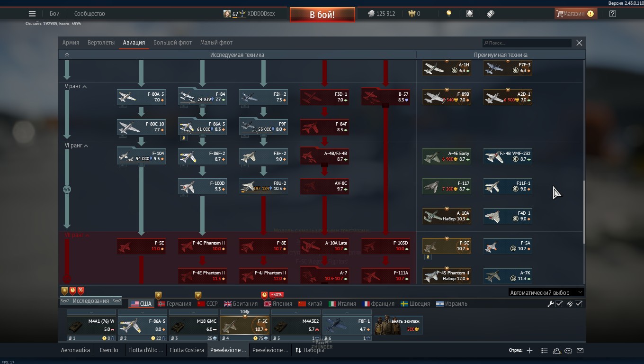
Task: Select the Германия nation tab
Action: pyautogui.click(x=174, y=304)
